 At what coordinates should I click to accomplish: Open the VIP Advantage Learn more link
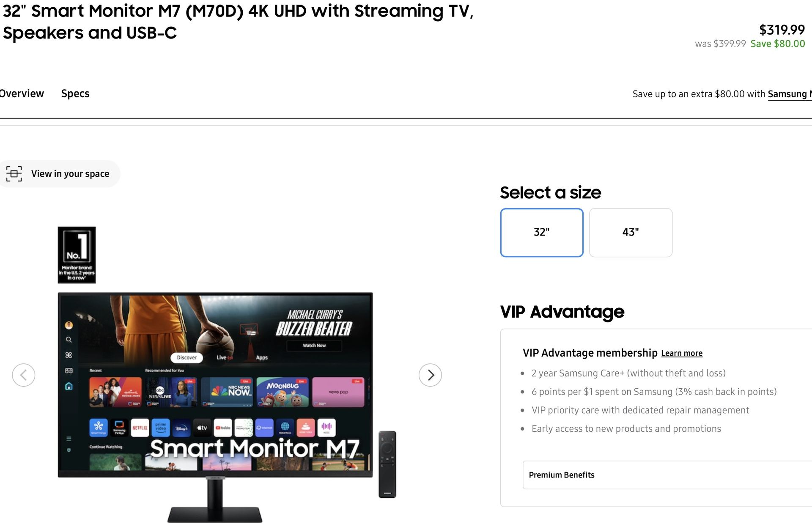pos(682,353)
